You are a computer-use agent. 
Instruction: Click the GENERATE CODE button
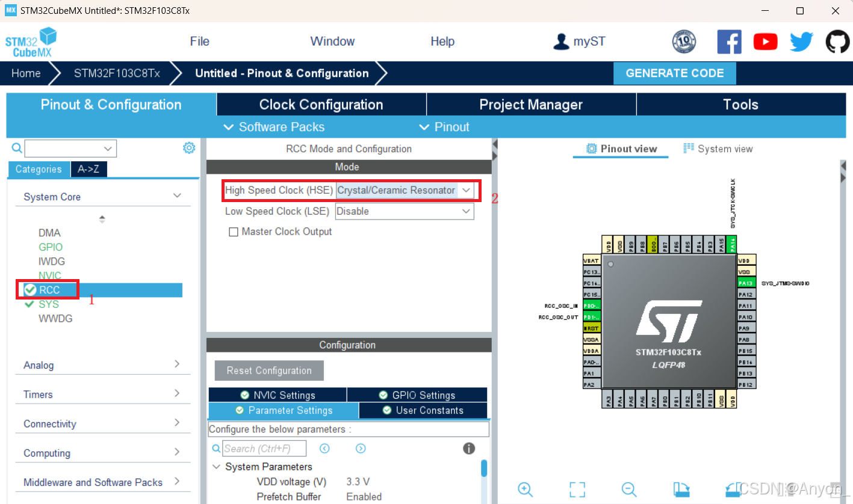[x=675, y=73]
